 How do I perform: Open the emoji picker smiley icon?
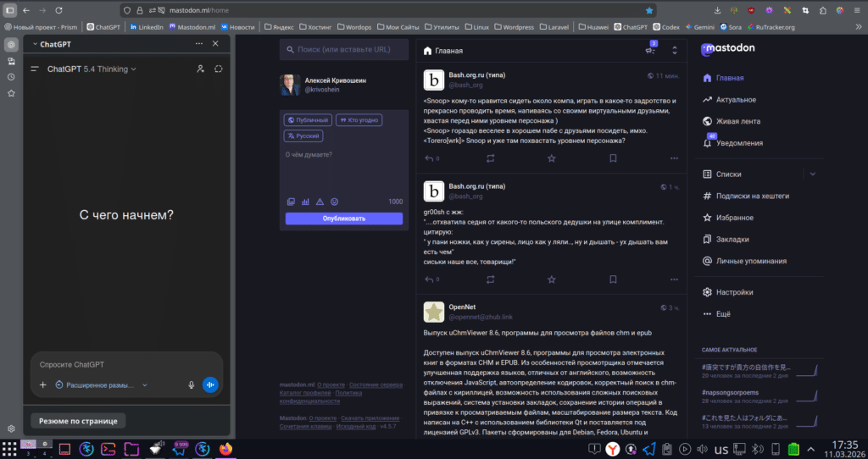(334, 202)
